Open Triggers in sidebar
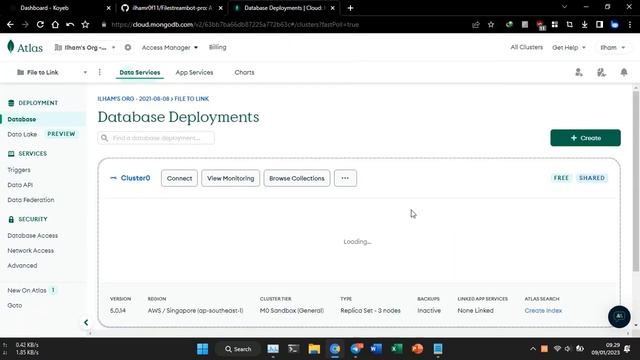The height and width of the screenshot is (360, 640). point(19,170)
